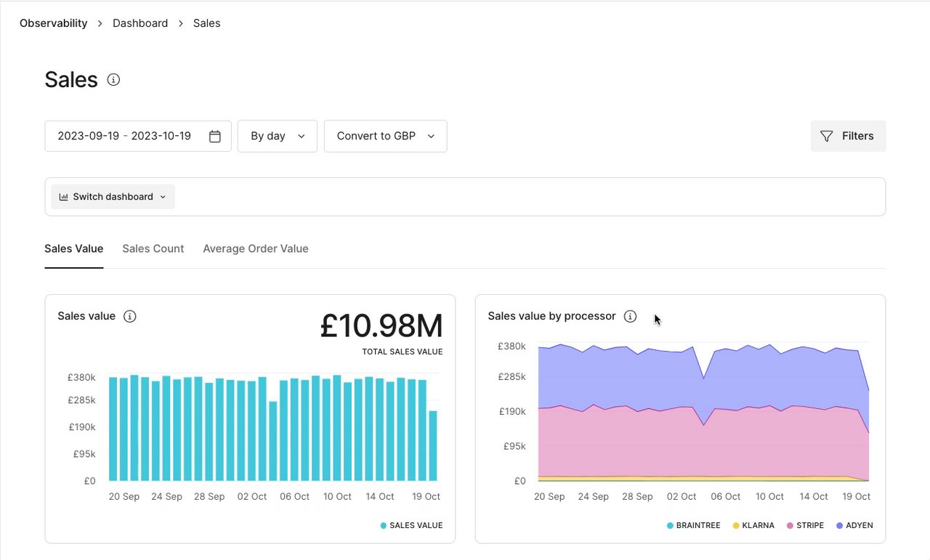Switch to the Sales Count tab
The height and width of the screenshot is (560, 930).
153,248
